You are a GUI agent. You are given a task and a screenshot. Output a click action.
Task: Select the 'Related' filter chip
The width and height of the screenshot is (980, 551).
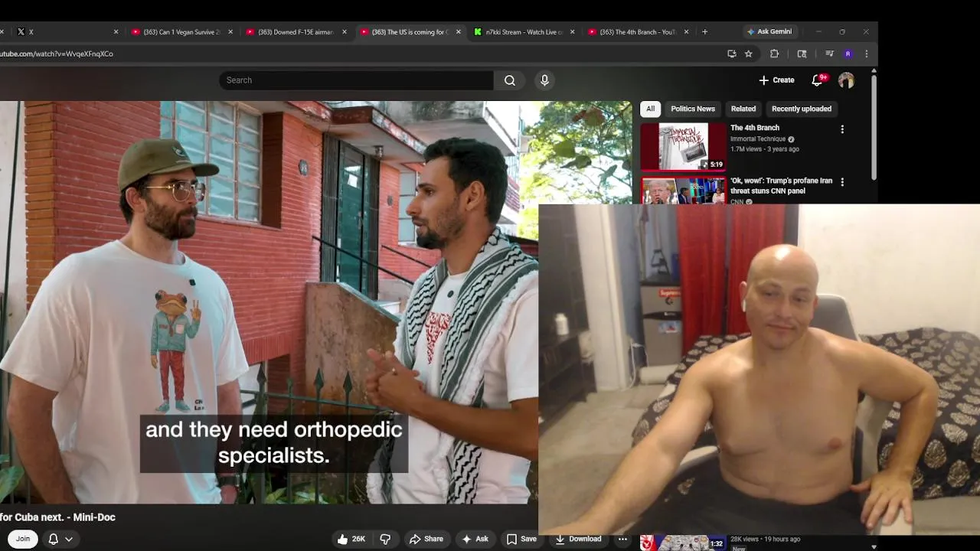pyautogui.click(x=743, y=109)
